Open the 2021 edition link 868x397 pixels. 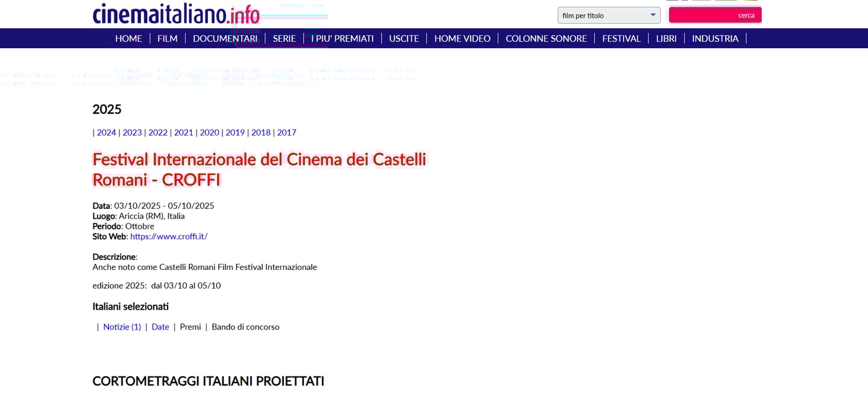184,133
